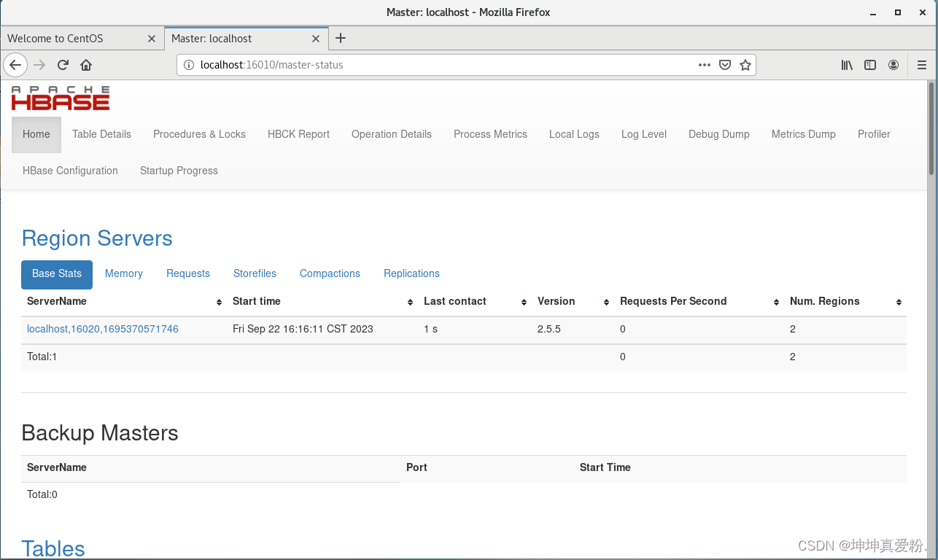Sort by Version column arrows
The height and width of the screenshot is (560, 938).
pyautogui.click(x=606, y=302)
